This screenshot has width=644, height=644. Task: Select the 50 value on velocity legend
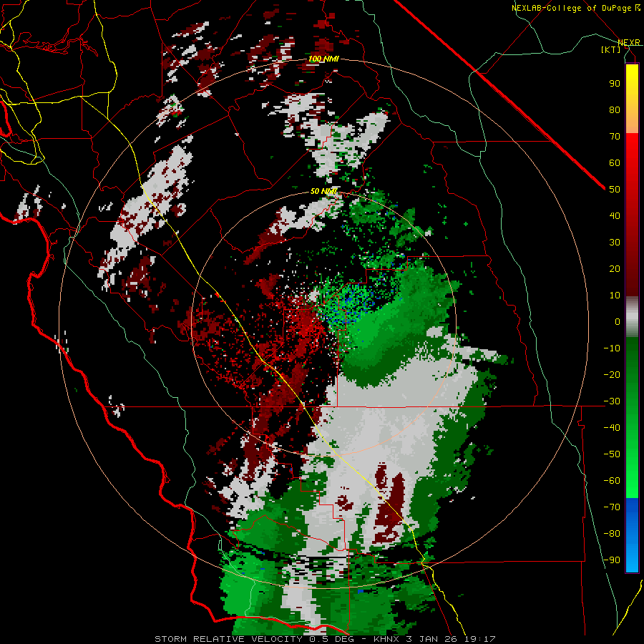pos(615,190)
